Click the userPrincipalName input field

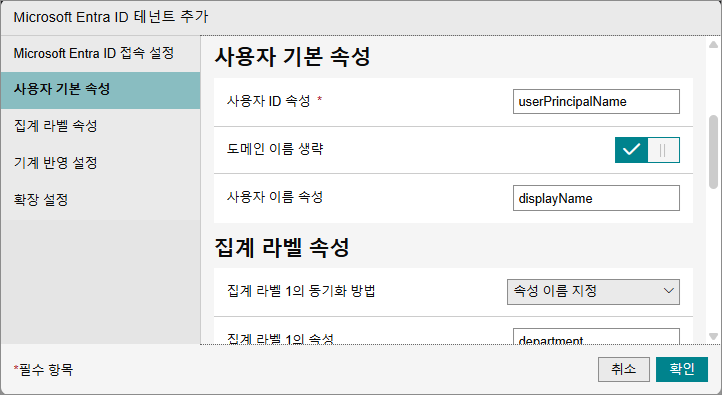click(x=596, y=101)
